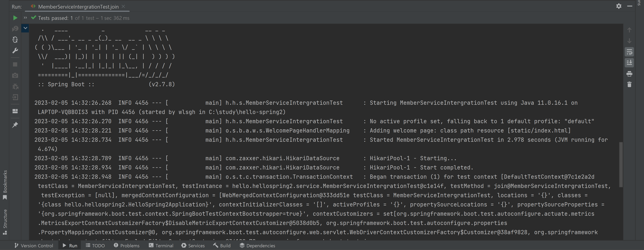
Task: Rerun the test with green play button
Action: 15,18
